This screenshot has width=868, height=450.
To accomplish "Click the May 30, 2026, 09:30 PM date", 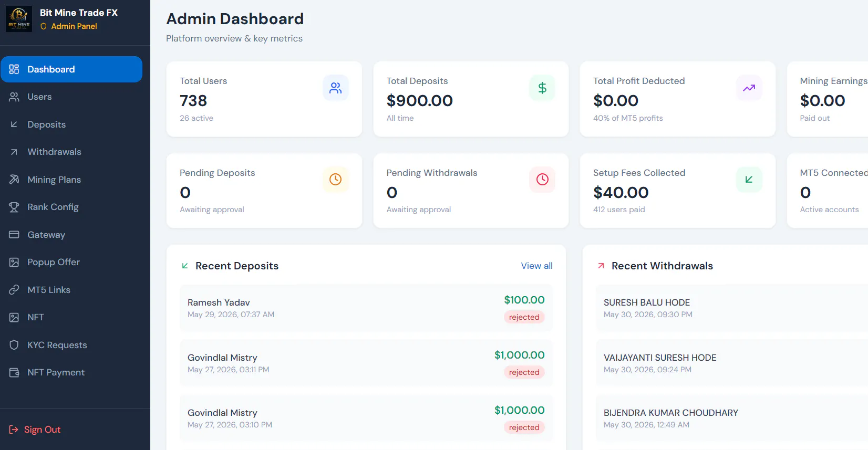I will pyautogui.click(x=648, y=315).
